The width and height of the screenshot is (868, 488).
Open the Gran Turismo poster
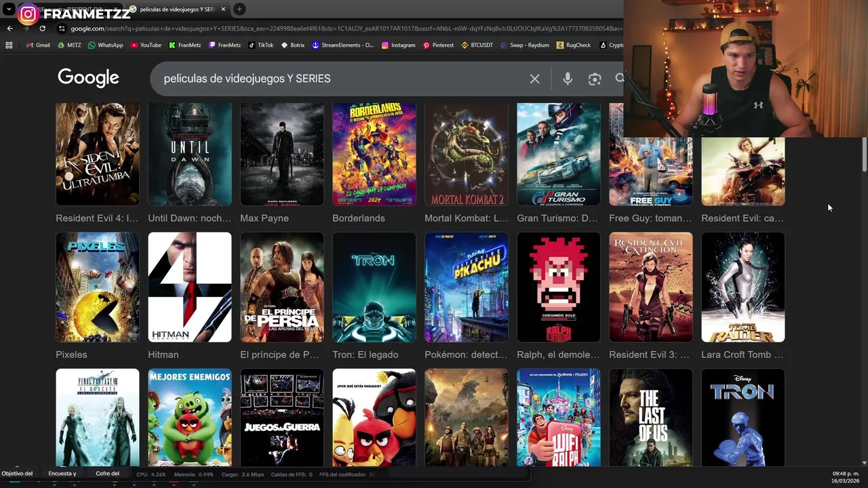(x=559, y=154)
